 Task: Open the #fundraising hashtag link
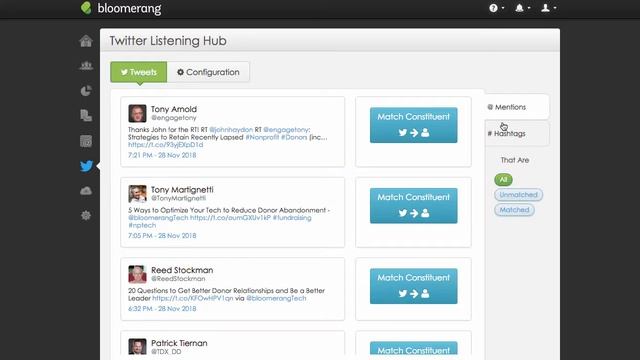coord(292,218)
